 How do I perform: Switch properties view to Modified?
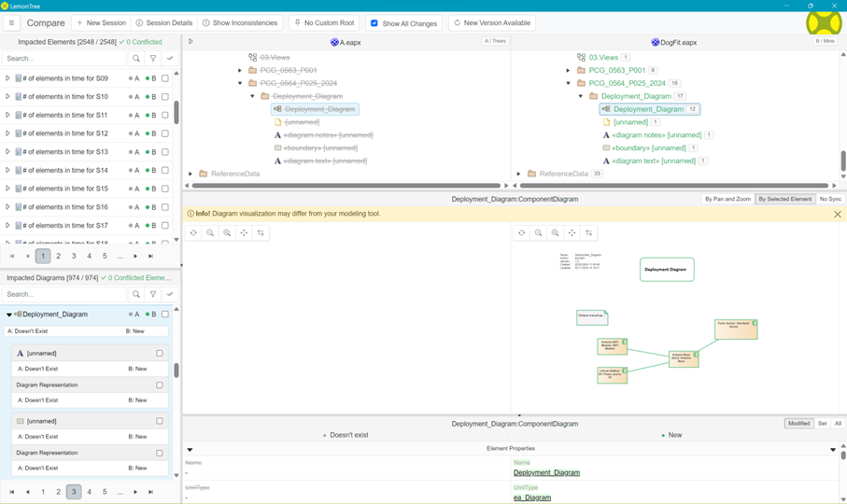(x=798, y=424)
